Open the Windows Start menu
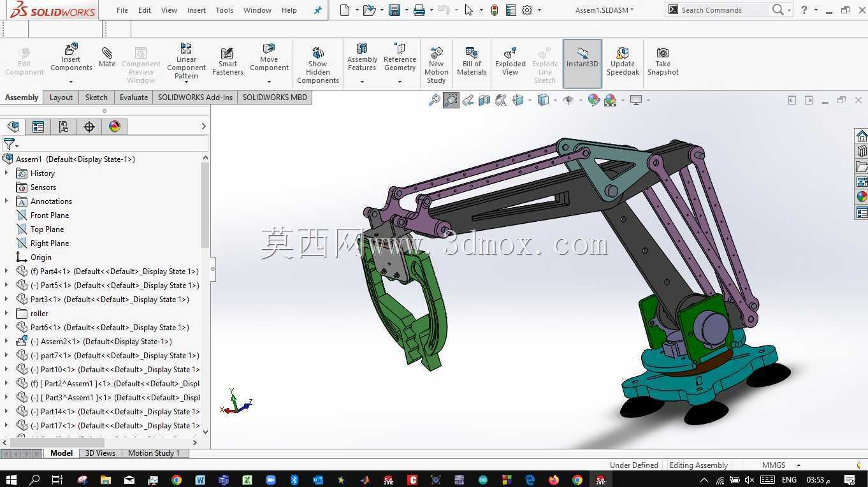The image size is (868, 487). (11, 479)
